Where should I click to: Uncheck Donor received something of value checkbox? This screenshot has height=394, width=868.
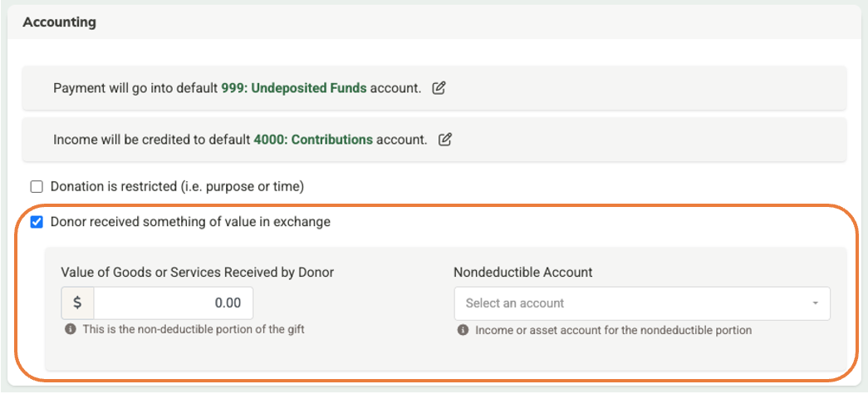(37, 222)
